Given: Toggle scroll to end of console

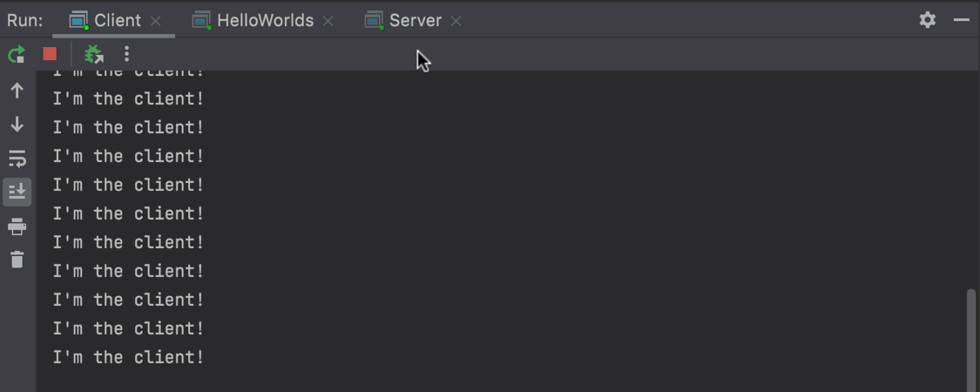Looking at the screenshot, I should (x=17, y=192).
